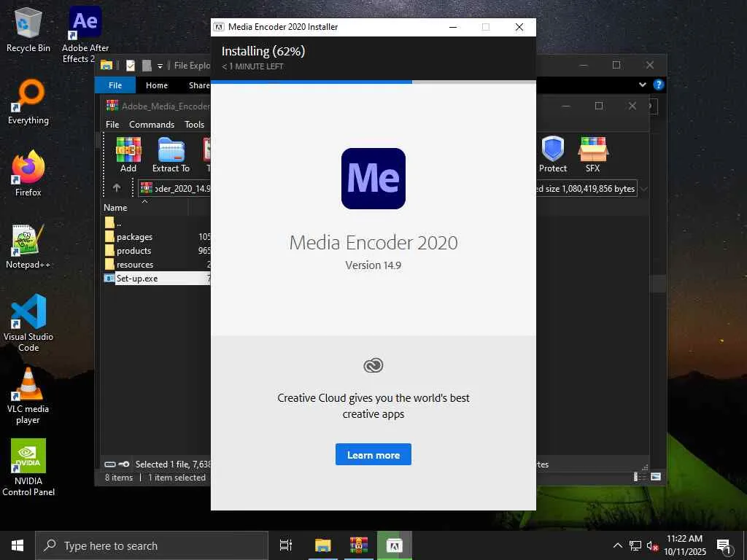The image size is (747, 560).
Task: Click the Creative Cloud logo icon
Action: coord(373,365)
